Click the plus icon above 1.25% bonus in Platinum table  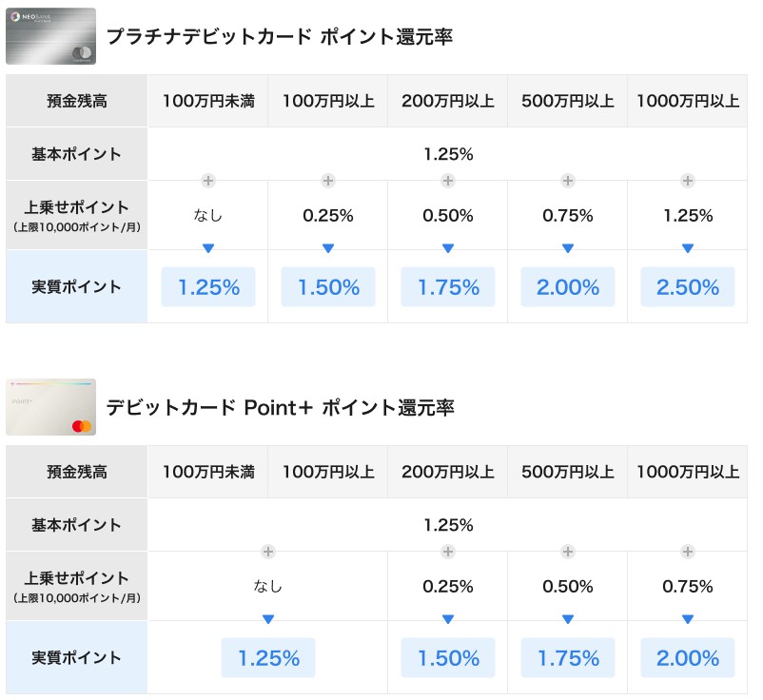[x=688, y=181]
